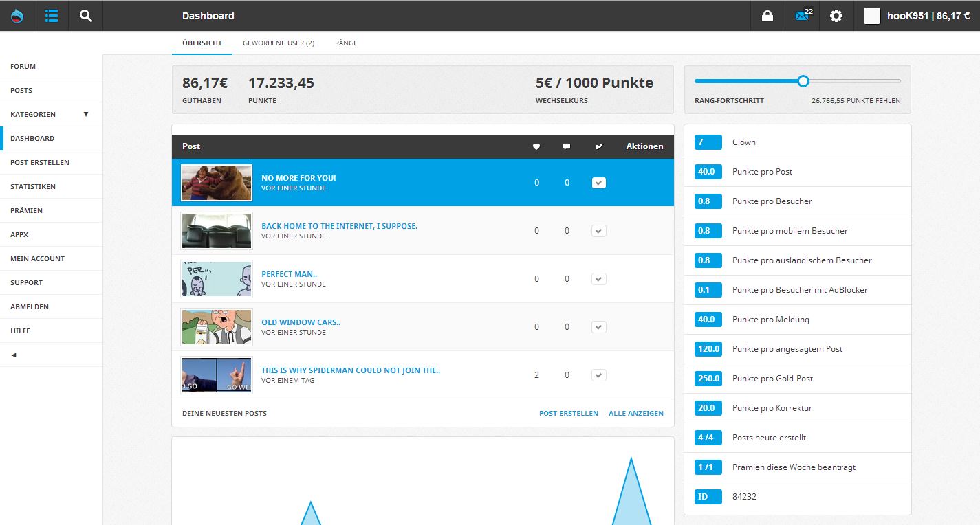980x525 pixels.
Task: Open messages via the envelope icon
Action: 802,16
